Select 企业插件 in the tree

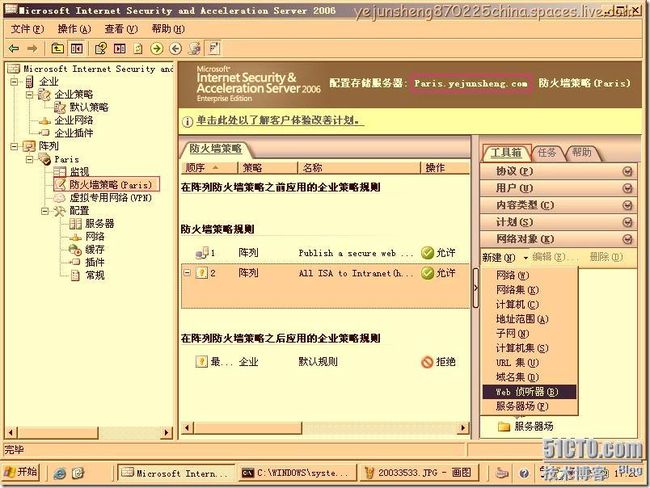[x=74, y=133]
